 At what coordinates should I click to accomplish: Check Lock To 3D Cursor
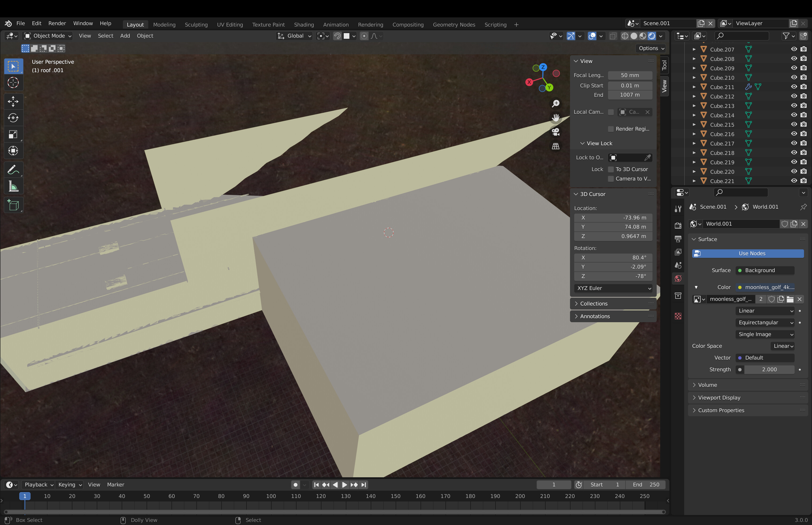tap(611, 169)
